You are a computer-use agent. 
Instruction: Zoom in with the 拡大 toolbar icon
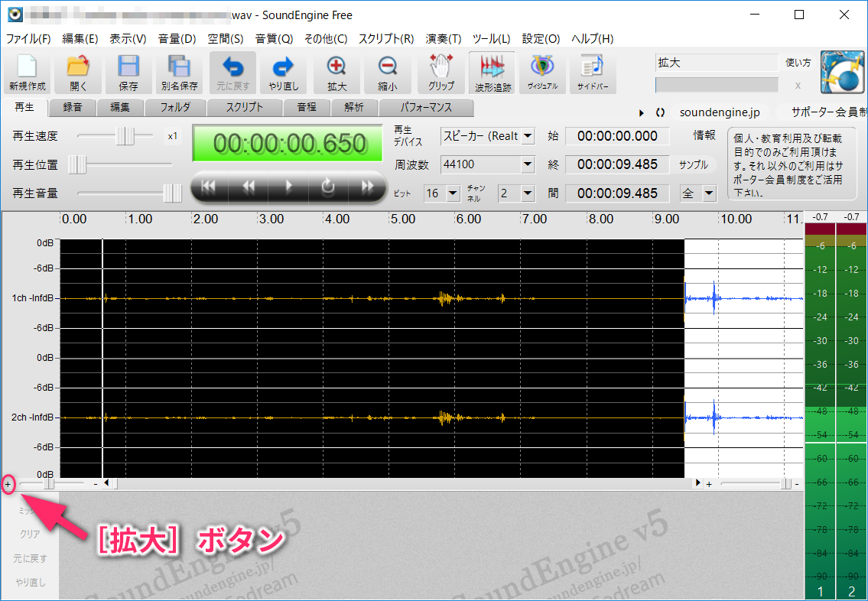point(336,73)
